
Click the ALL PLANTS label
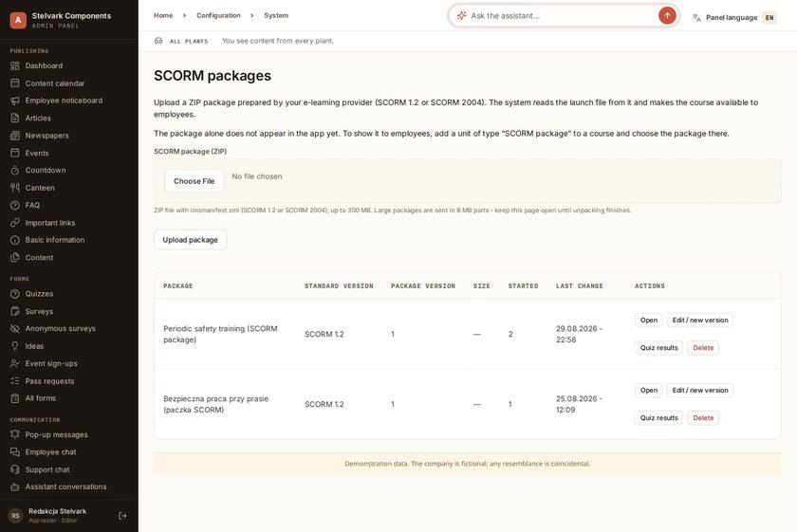189,41
